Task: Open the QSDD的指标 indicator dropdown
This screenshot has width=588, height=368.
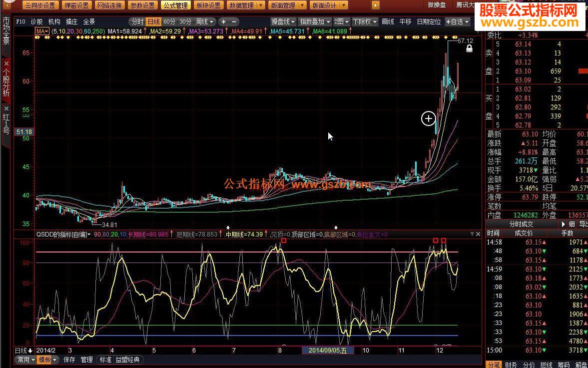Action: [x=63, y=234]
